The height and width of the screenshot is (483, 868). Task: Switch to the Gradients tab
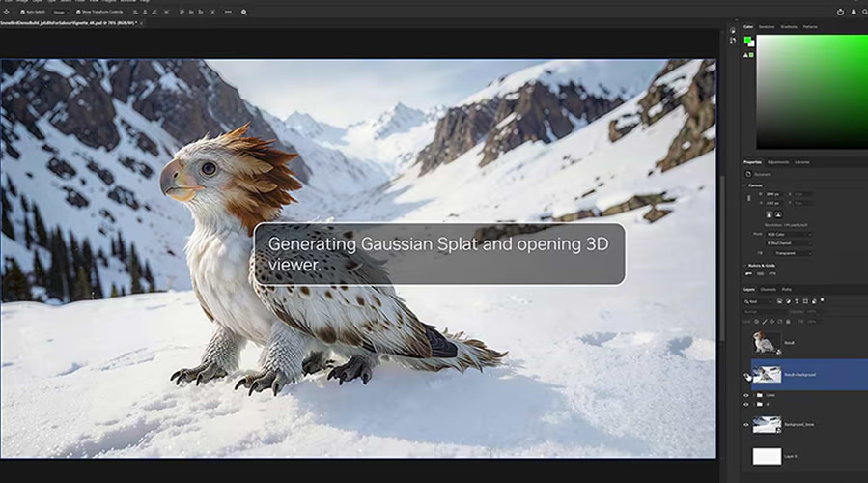[789, 27]
